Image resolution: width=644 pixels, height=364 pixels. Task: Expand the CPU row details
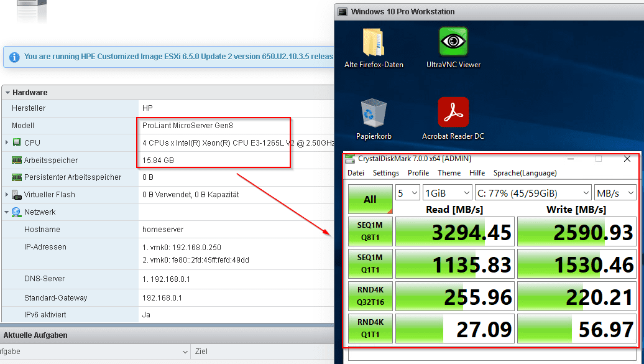click(x=7, y=142)
